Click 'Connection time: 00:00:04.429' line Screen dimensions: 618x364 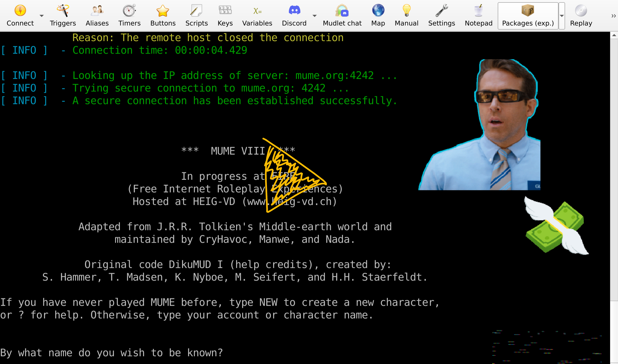pyautogui.click(x=160, y=50)
